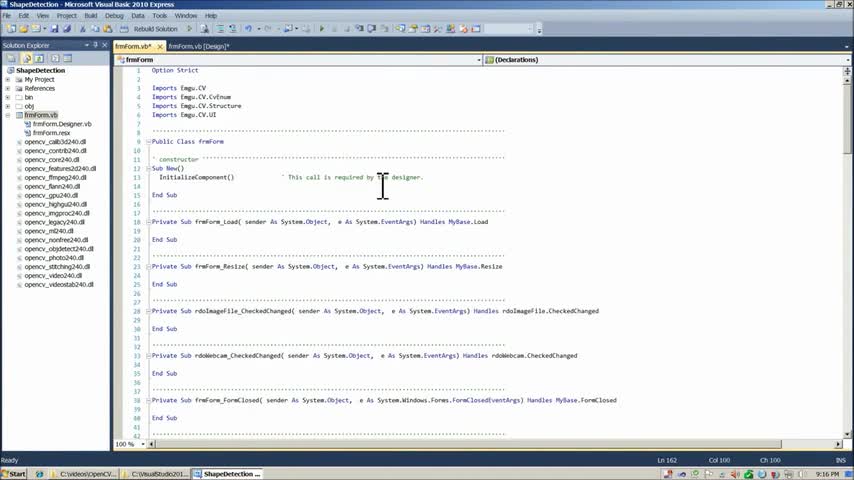
Task: Click Properties icon in Solution Explorer toolbar
Action: point(11,58)
